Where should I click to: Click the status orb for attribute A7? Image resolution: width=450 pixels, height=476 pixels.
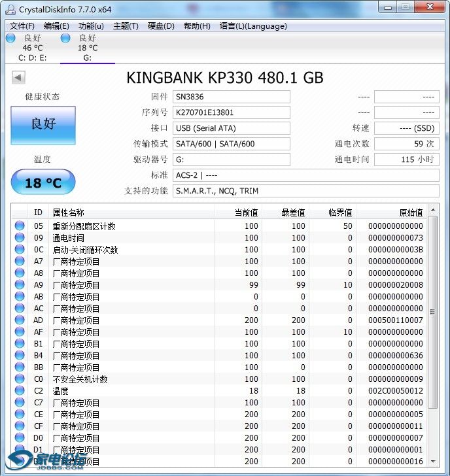click(20, 261)
